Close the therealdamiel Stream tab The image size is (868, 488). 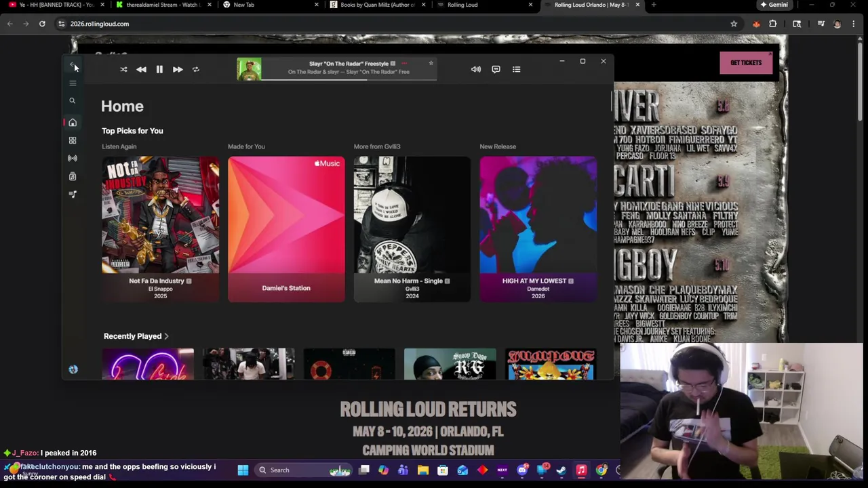[x=209, y=5]
